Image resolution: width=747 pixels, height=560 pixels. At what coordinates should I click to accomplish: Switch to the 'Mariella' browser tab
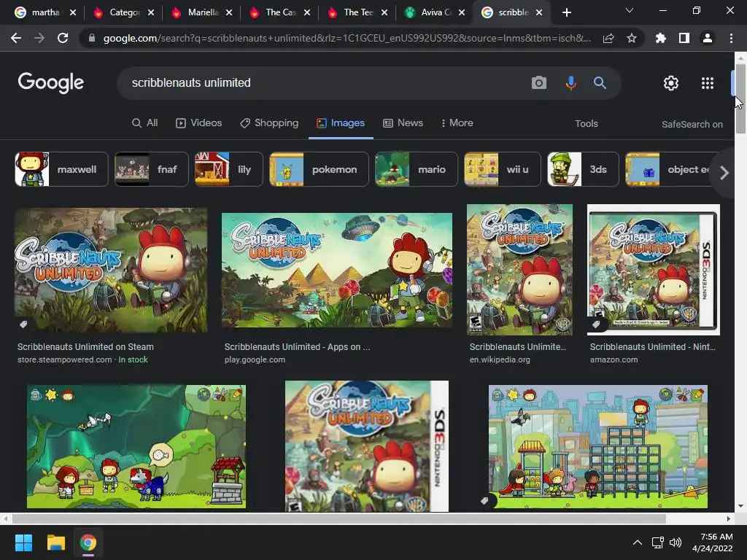coord(202,12)
